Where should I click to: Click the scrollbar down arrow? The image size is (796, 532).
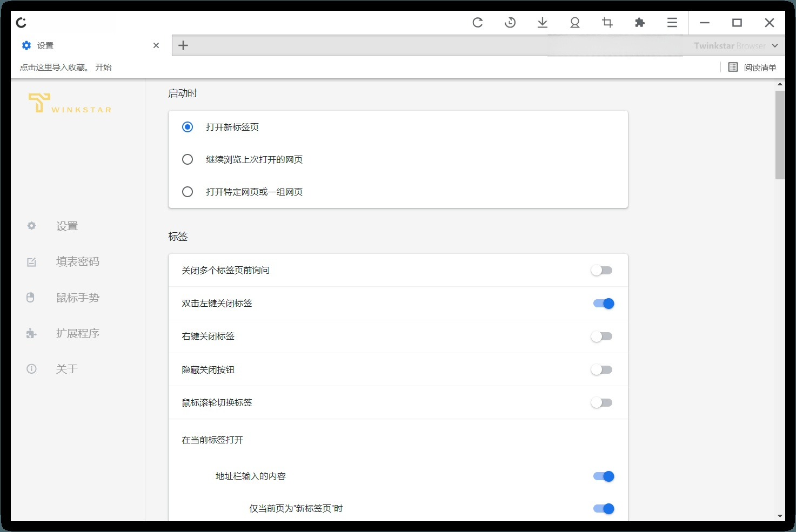point(780,516)
